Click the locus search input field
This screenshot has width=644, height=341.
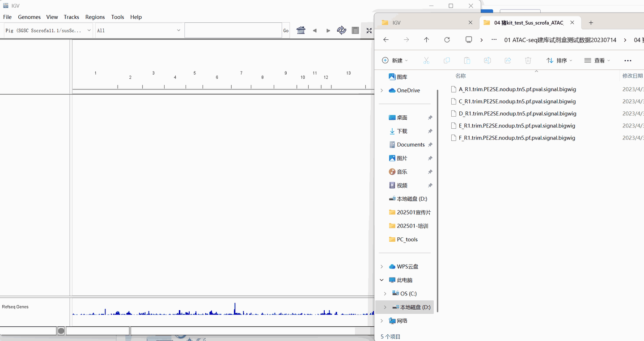[x=233, y=30]
